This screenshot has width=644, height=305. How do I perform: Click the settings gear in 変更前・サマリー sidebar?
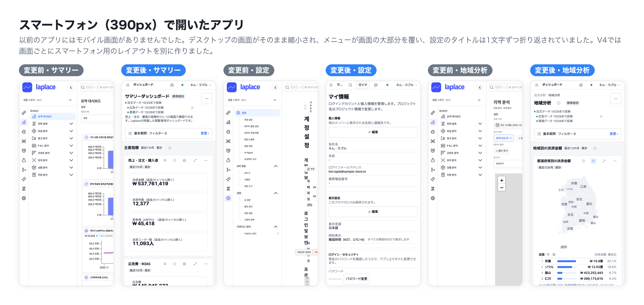click(24, 198)
